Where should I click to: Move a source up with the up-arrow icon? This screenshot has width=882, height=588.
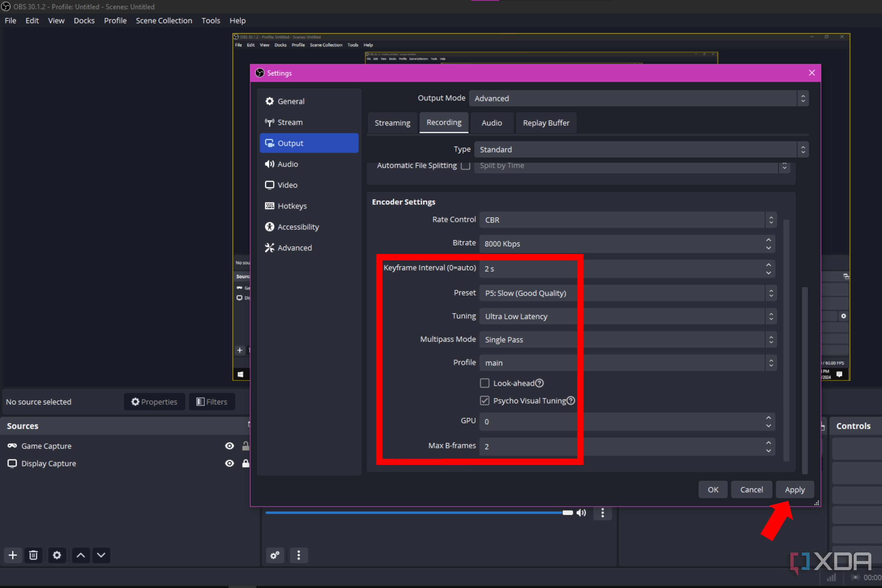[x=80, y=555]
